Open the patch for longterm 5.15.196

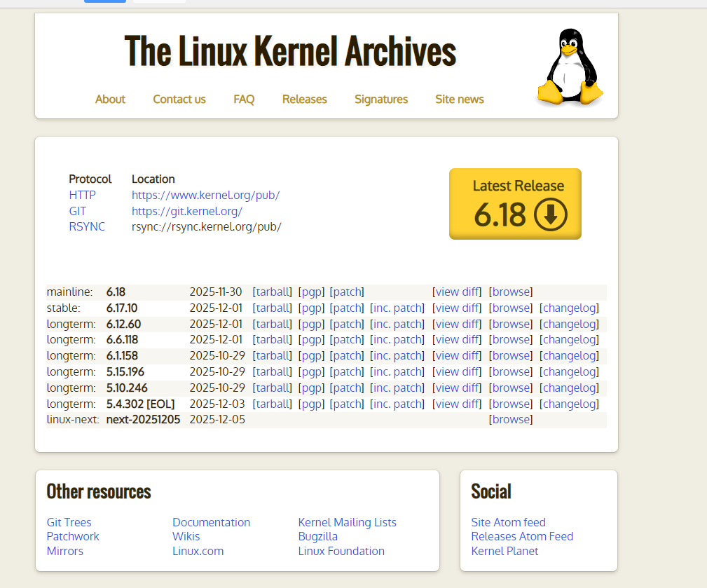click(347, 372)
